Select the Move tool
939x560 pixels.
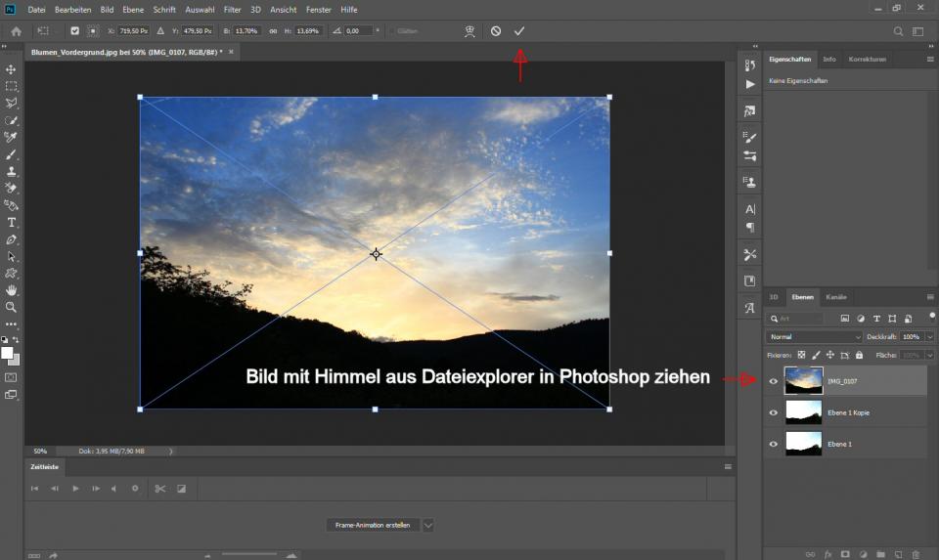click(x=12, y=69)
